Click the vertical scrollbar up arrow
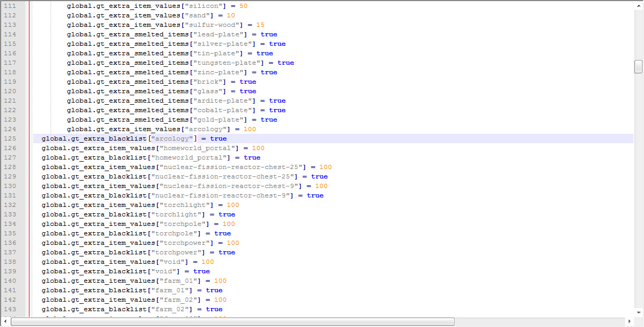The height and width of the screenshot is (327, 644). click(638, 5)
